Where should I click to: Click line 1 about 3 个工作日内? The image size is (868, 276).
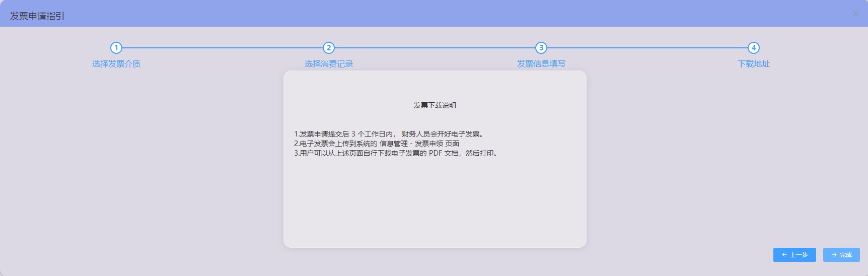coord(390,134)
